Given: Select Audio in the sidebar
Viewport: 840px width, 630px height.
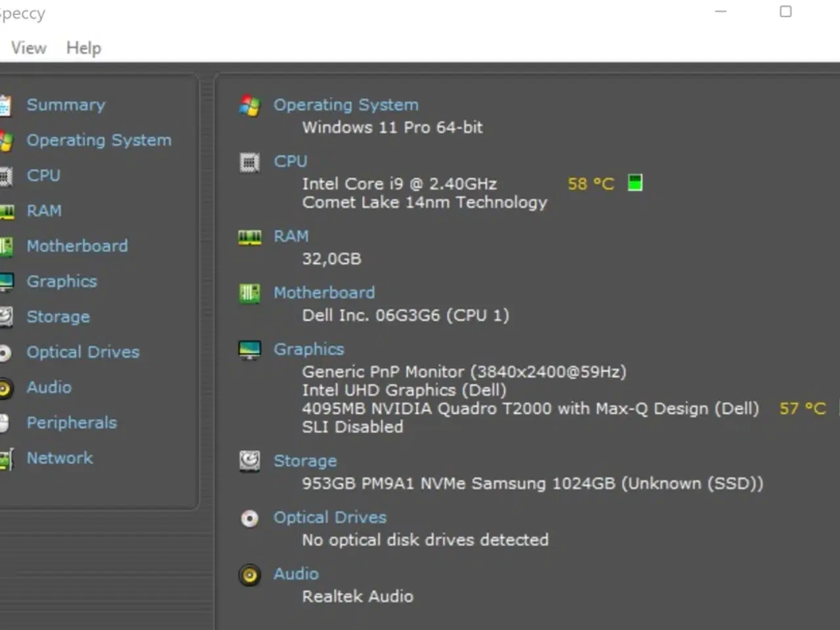Looking at the screenshot, I should pyautogui.click(x=49, y=388).
